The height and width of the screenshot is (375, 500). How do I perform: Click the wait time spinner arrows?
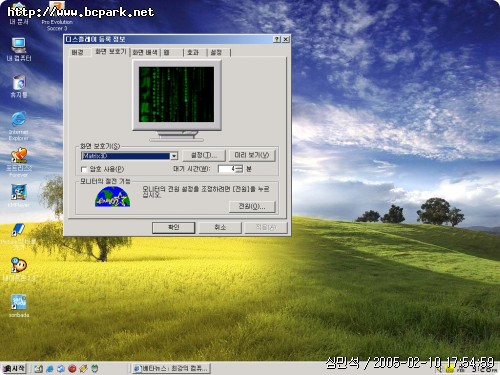239,169
